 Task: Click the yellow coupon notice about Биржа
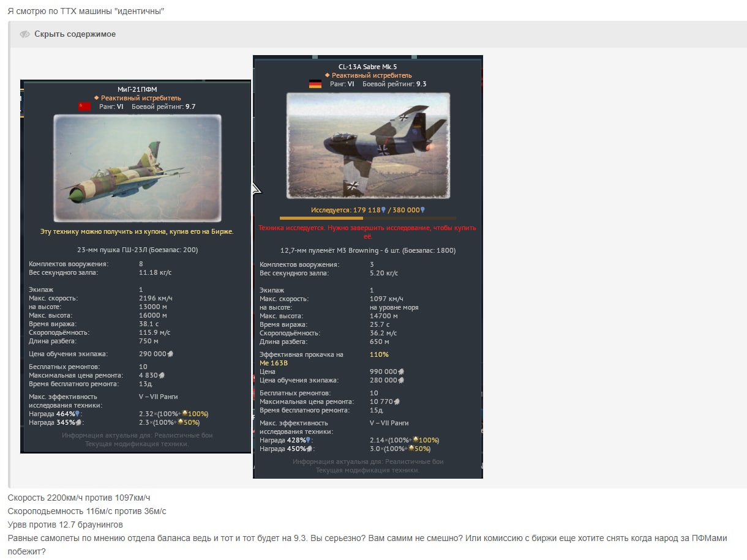click(x=137, y=232)
